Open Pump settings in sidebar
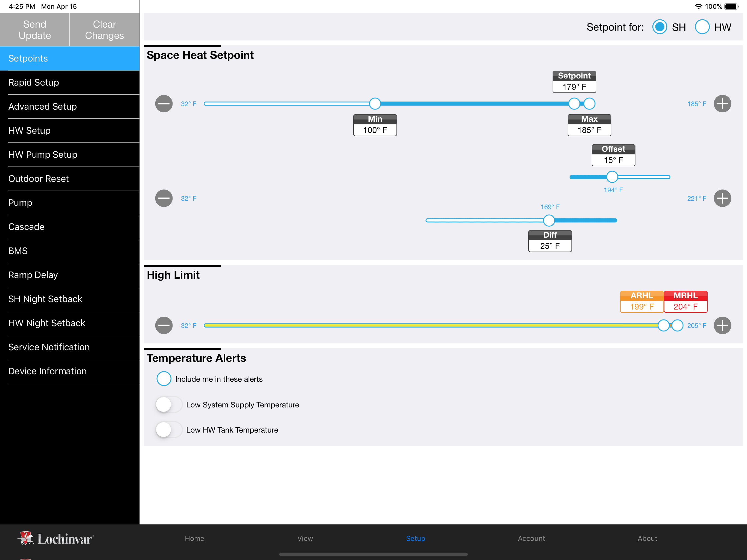 (x=70, y=203)
